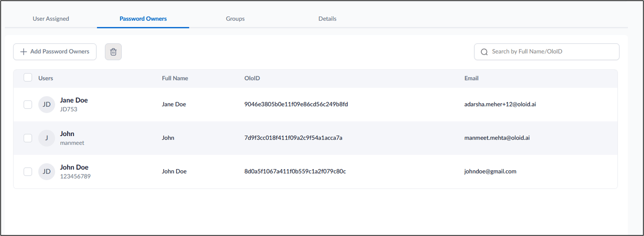Viewport: 644px width, 236px height.
Task: Click John Doe in Full Name column
Action: [174, 172]
